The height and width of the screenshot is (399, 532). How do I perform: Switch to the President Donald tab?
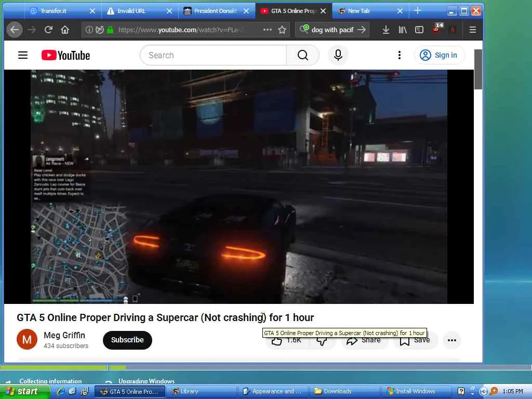[x=217, y=11]
